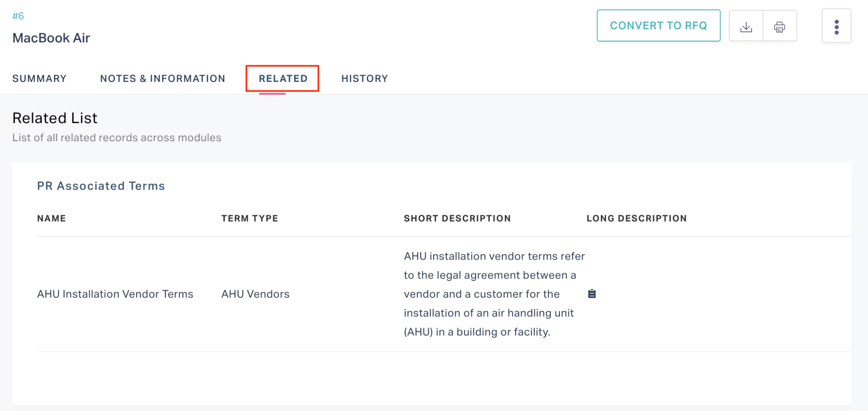Click the Convert to RFQ button

659,25
